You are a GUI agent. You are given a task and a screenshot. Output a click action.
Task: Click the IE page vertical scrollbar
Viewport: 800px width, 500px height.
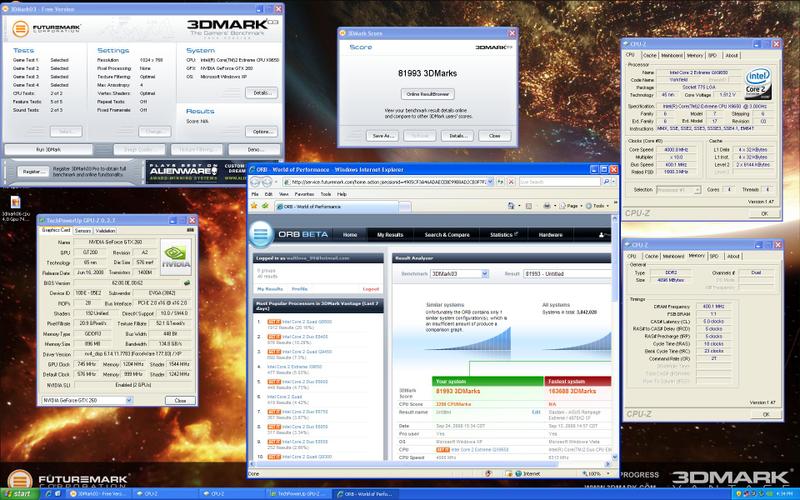(x=615, y=337)
